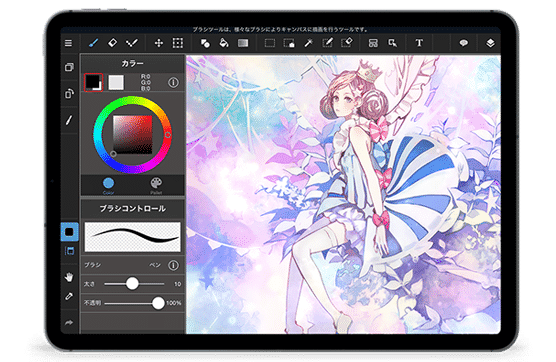Viewport: 556px width, 362px height.
Task: Click the カラー panel title
Action: (133, 63)
